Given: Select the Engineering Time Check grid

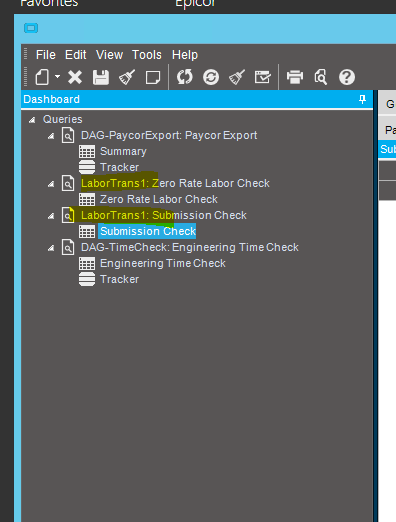Looking at the screenshot, I should [x=163, y=263].
